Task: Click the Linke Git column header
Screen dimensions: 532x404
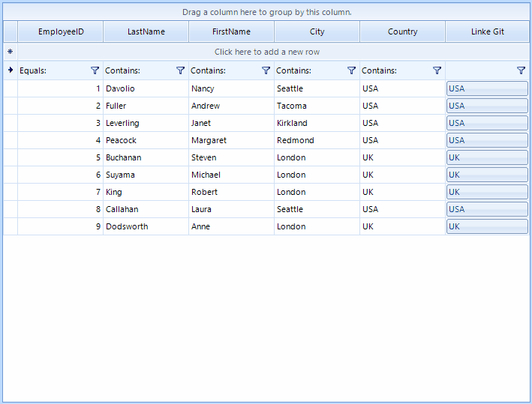Action: 488,31
